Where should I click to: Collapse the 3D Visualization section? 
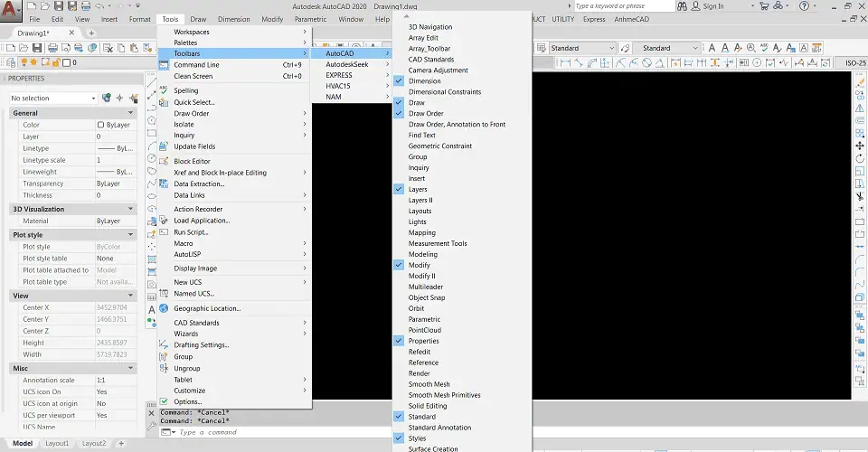[130, 209]
